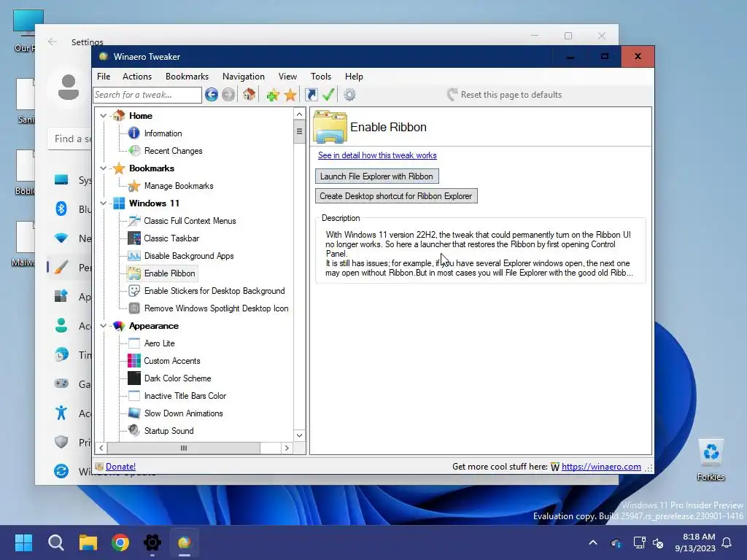Add bookmark with green plus star icon
The image size is (747, 560).
(273, 95)
